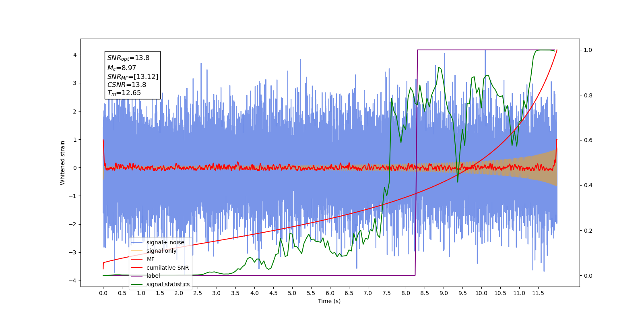Click the 4 left y-axis tick label
This screenshot has height=322, width=644.
click(75, 55)
